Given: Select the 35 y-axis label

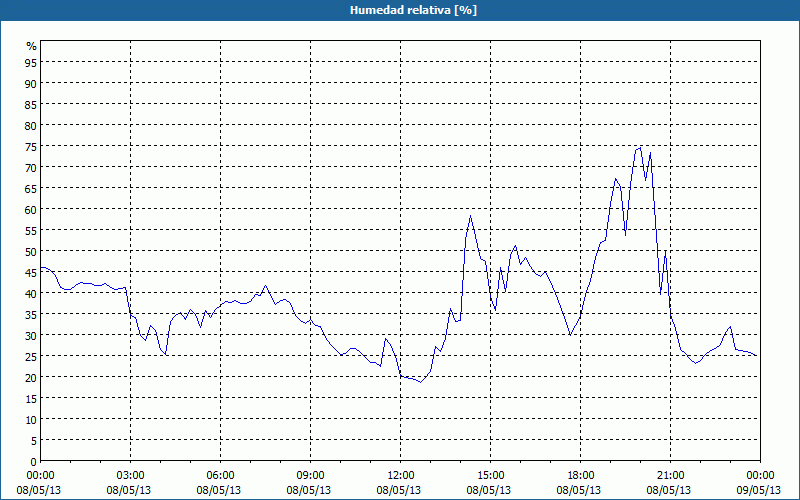Looking at the screenshot, I should pos(31,314).
